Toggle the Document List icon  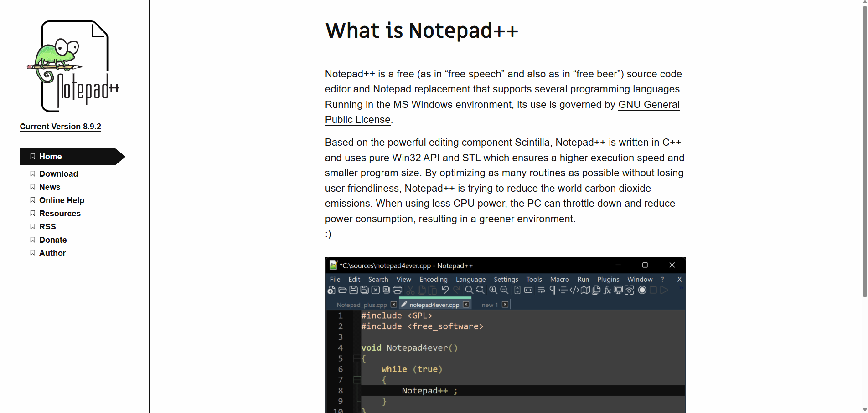[x=596, y=290]
